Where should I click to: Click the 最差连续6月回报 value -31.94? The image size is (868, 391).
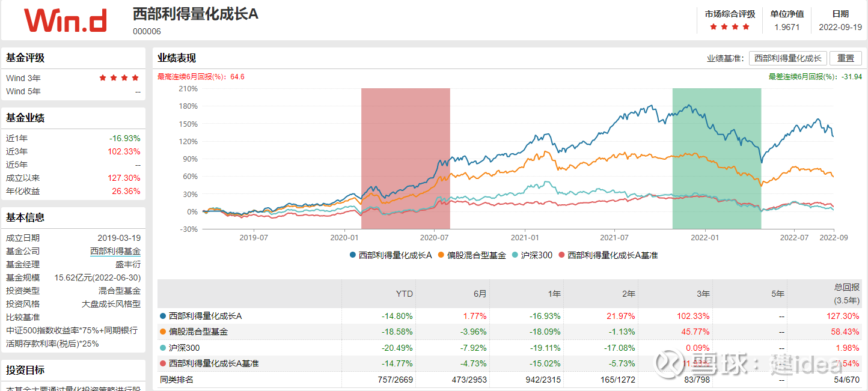tap(852, 77)
